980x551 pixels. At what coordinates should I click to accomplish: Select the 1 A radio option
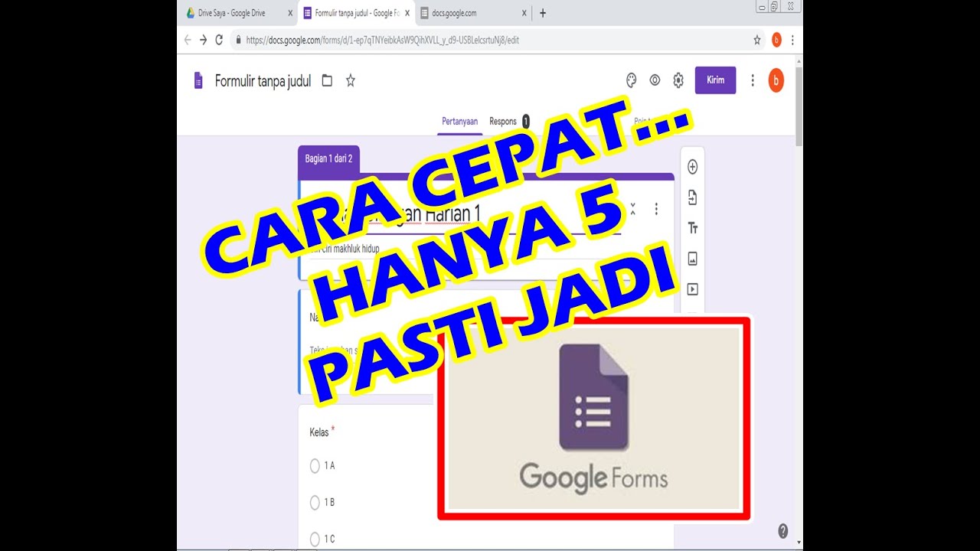point(315,466)
